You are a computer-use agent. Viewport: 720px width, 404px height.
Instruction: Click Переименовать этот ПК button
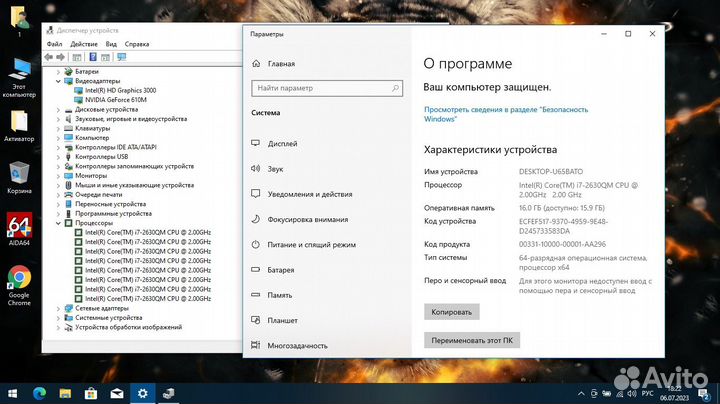click(472, 340)
